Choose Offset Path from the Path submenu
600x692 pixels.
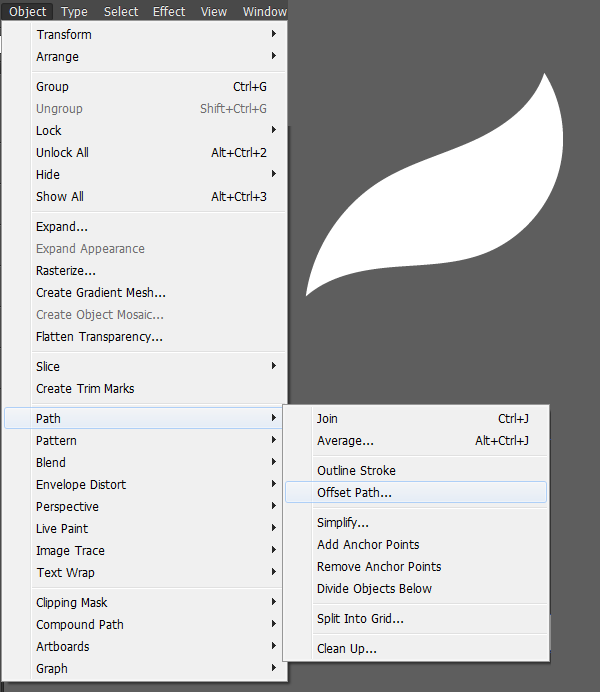[354, 492]
